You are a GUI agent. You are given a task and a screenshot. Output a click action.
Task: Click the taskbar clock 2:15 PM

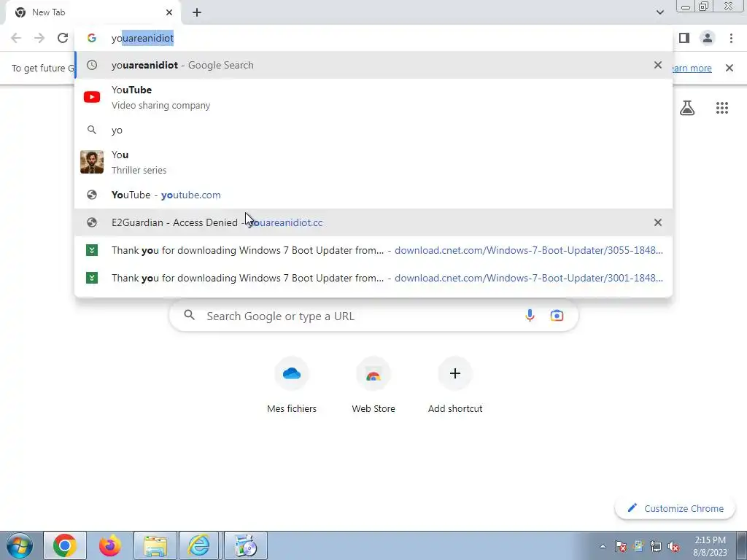click(x=710, y=545)
